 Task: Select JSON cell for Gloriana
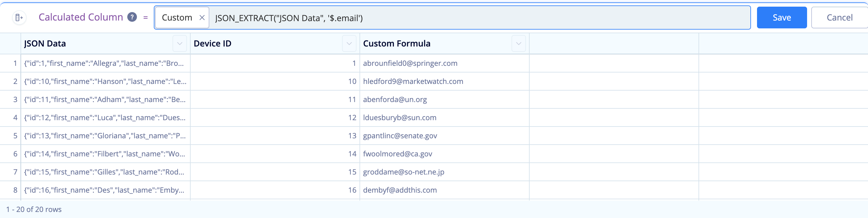coord(106,136)
